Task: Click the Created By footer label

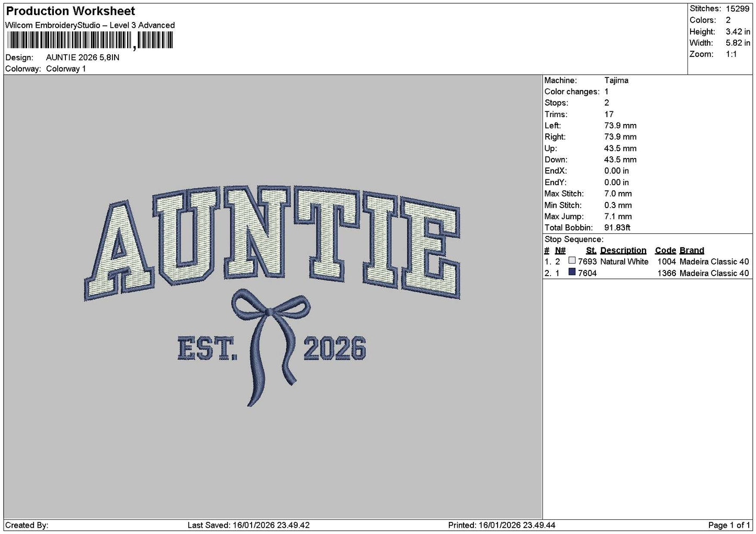Action: (27, 525)
